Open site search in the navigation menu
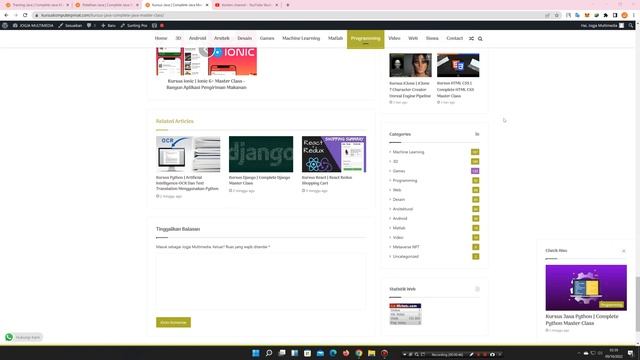This screenshot has height=360, width=640. click(480, 38)
